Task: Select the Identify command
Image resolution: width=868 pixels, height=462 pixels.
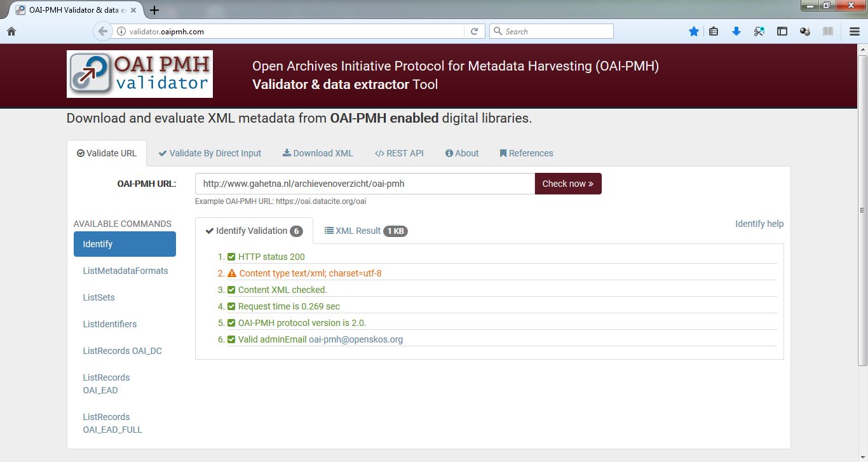Action: (x=125, y=244)
